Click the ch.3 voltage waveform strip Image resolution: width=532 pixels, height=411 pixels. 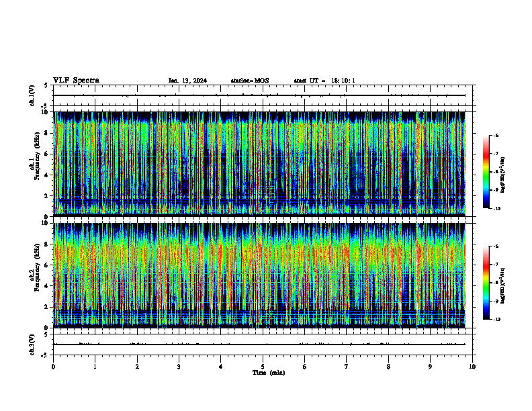(263, 345)
